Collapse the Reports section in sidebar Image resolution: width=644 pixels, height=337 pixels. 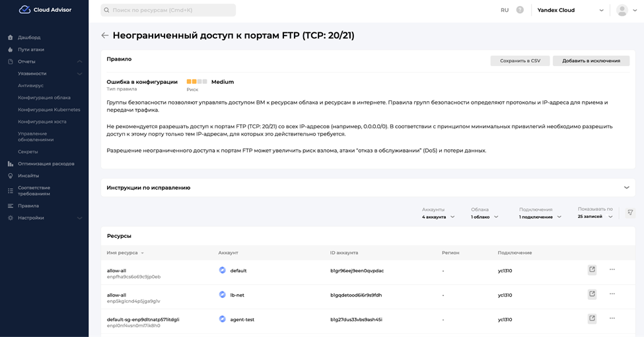[79, 61]
